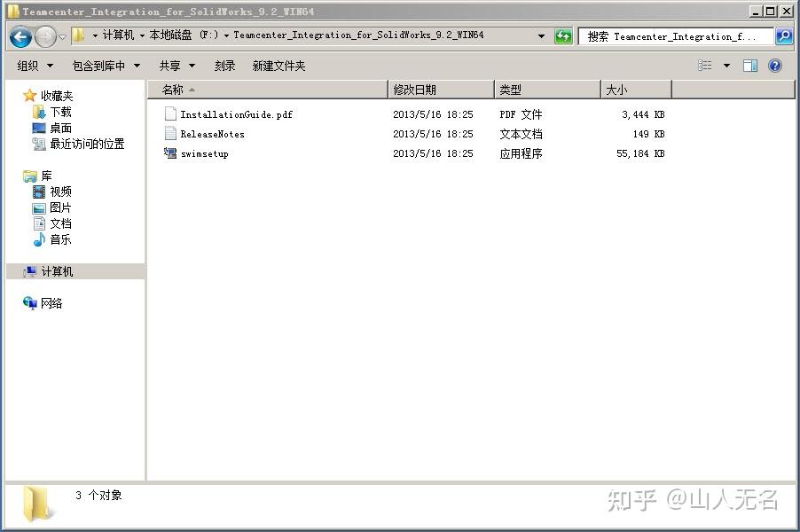
Task: Sort by the 名称 column header
Action: point(268,90)
